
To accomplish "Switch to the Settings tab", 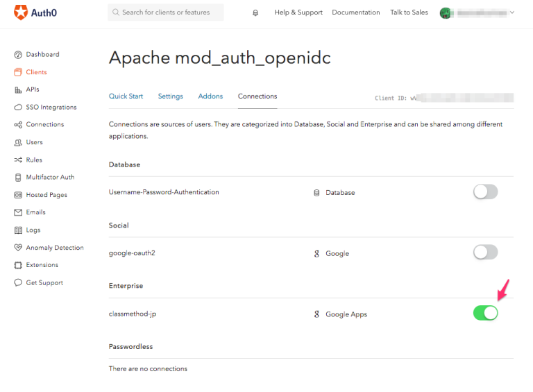I will [170, 96].
